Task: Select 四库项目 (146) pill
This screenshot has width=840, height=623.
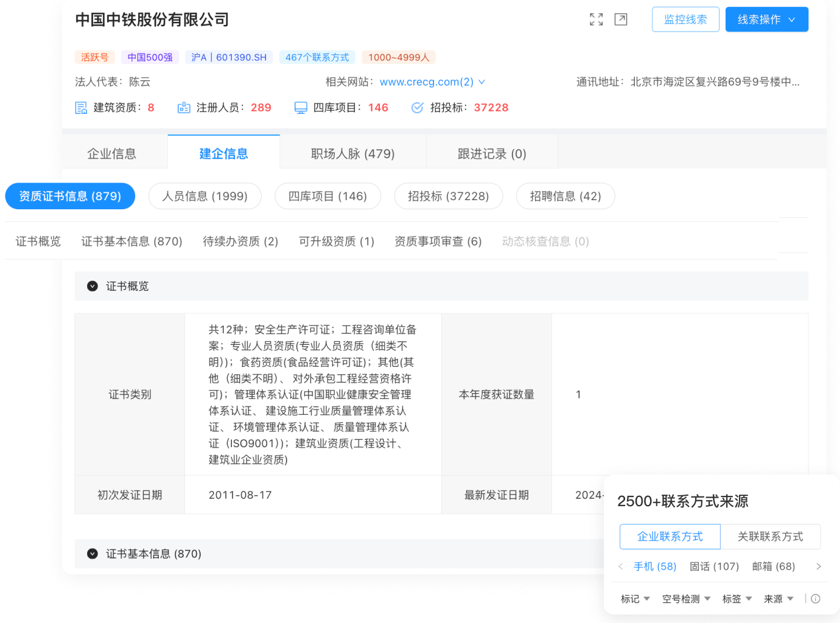Action: pos(327,196)
